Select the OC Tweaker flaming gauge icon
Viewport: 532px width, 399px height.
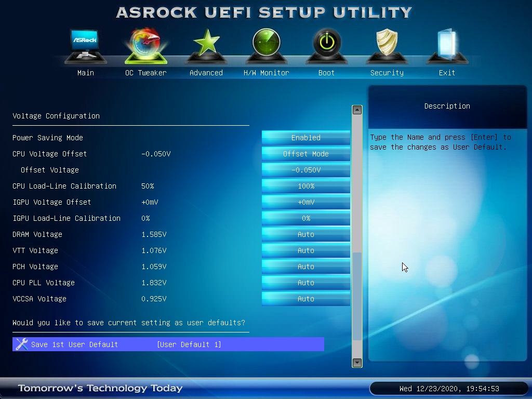coord(146,46)
